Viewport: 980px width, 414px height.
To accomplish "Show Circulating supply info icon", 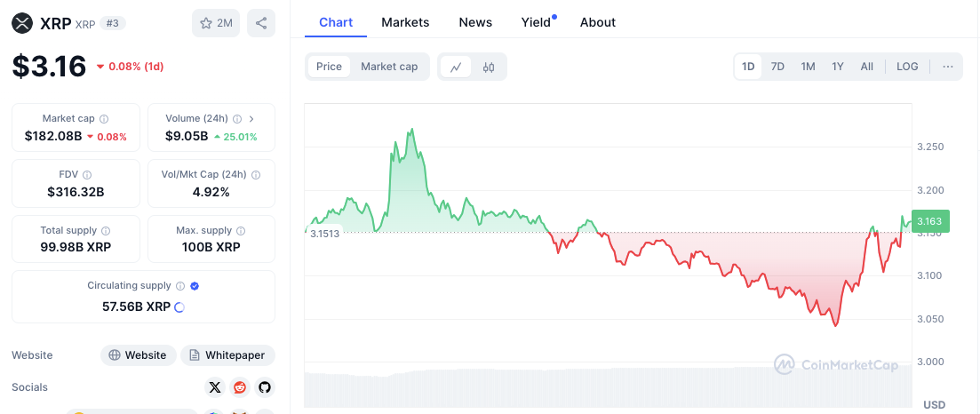I will click(x=180, y=286).
